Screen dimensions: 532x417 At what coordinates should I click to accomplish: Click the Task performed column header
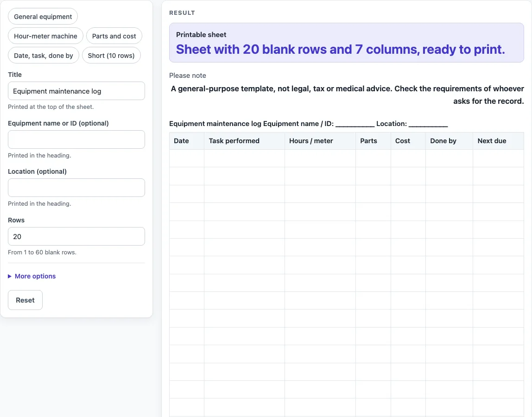(244, 141)
